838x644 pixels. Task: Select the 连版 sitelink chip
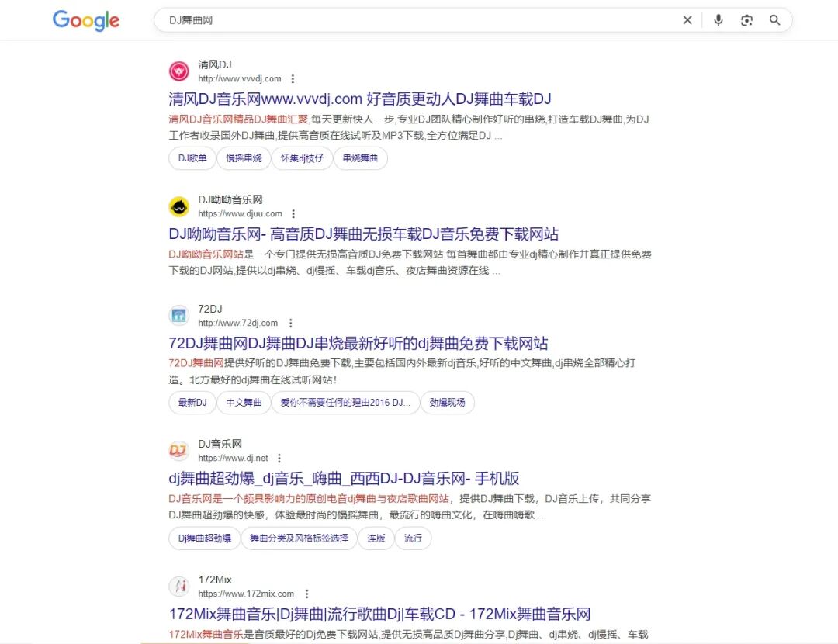coord(376,538)
